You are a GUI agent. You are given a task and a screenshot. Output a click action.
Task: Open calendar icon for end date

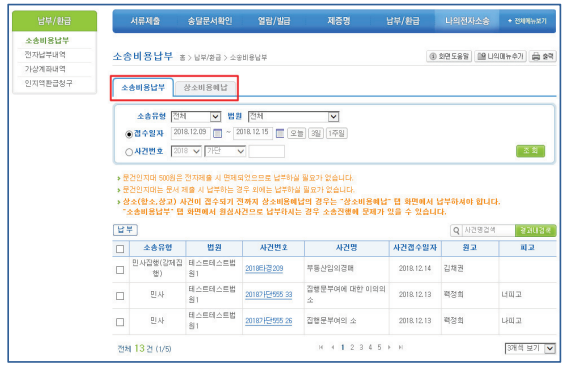[x=280, y=133]
